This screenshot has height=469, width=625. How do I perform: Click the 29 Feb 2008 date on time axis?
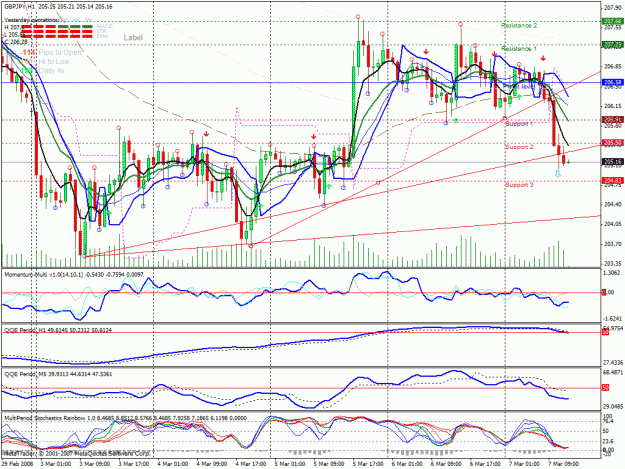(x=17, y=464)
